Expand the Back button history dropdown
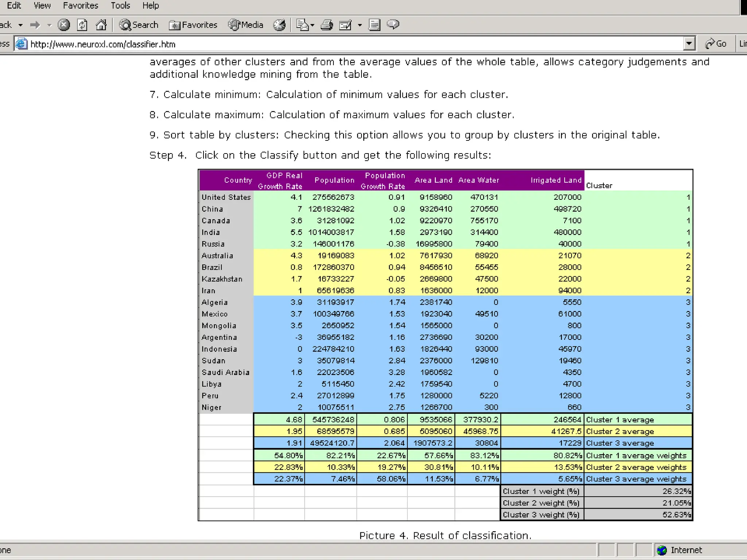The height and width of the screenshot is (560, 747). 21,25
